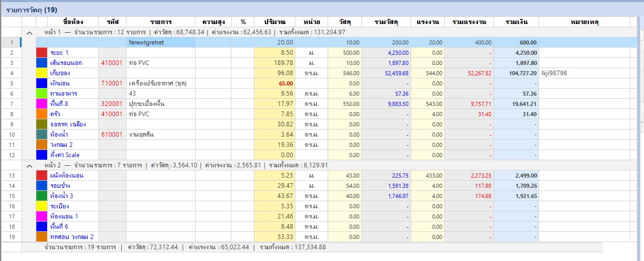Click blue color swatch for เส้นรอบนอก
The image size is (644, 261).
pyautogui.click(x=41, y=63)
